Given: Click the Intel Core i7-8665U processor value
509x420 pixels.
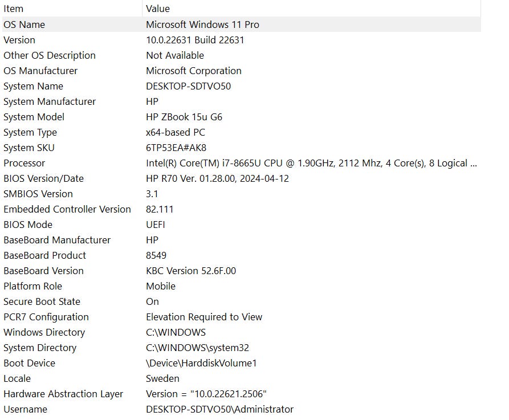Looking at the screenshot, I should (x=312, y=163).
